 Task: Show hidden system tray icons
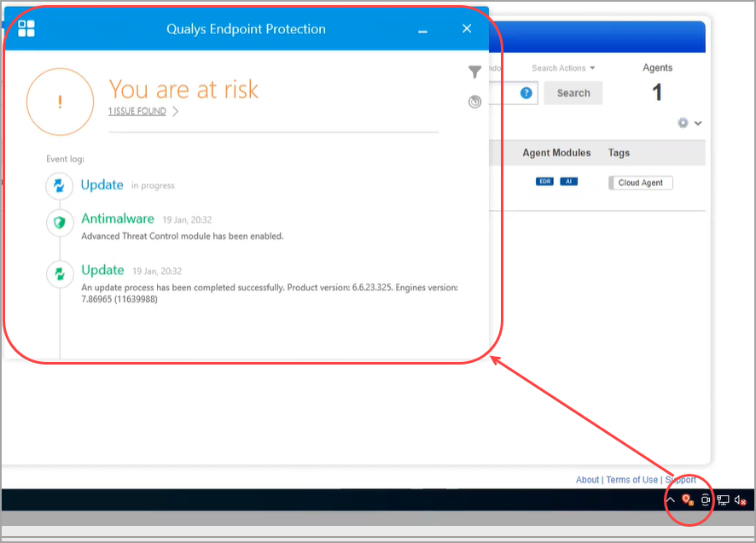click(x=670, y=500)
